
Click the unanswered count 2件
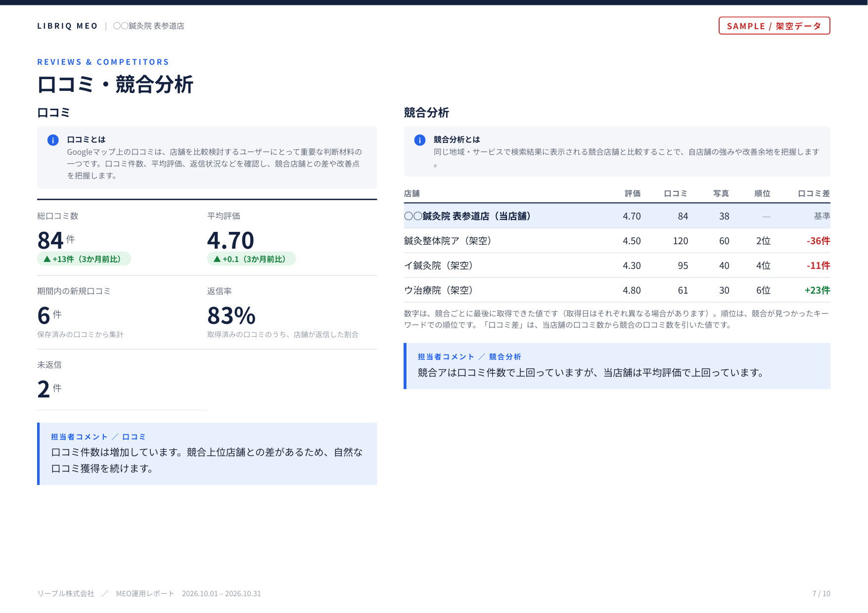click(49, 389)
